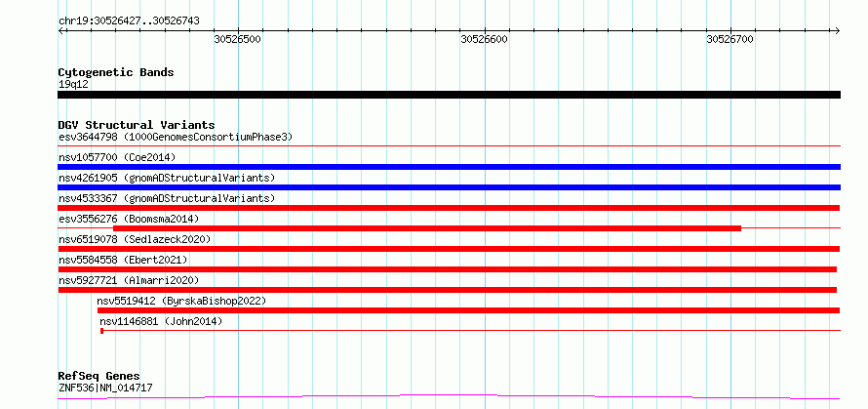Select the blue nsv4261905 variant bar

(x=449, y=187)
